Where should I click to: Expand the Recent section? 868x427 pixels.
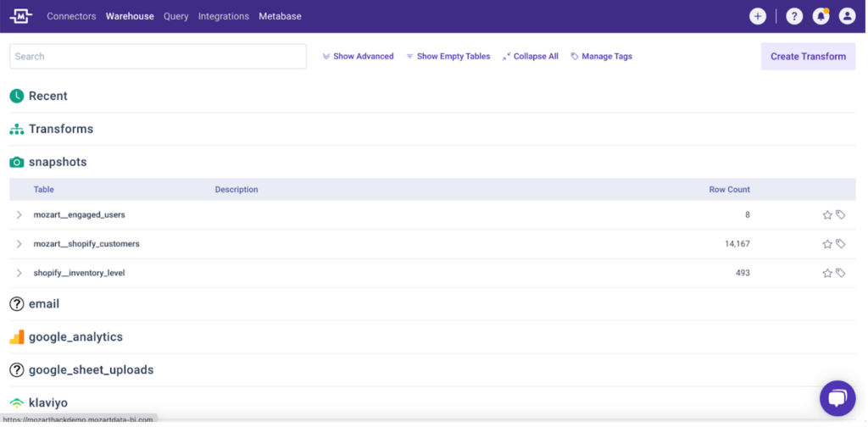(x=48, y=96)
